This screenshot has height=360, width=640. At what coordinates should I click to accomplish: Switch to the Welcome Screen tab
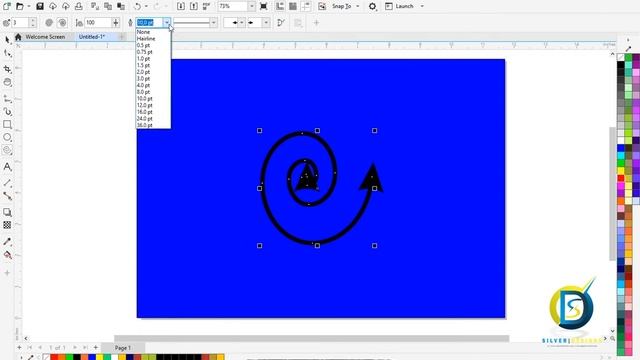coord(45,37)
